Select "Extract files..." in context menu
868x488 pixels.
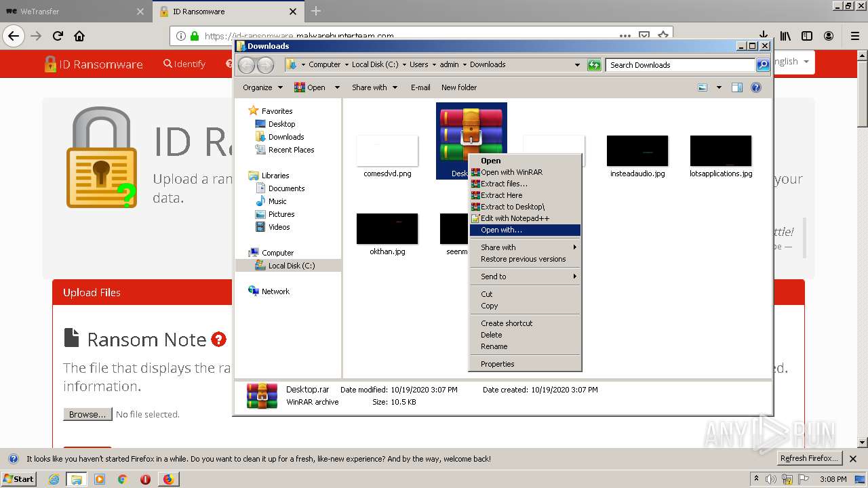point(525,184)
